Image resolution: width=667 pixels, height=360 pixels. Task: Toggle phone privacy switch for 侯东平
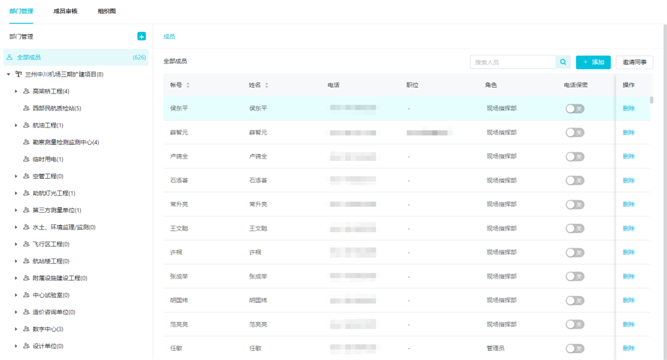click(x=575, y=109)
